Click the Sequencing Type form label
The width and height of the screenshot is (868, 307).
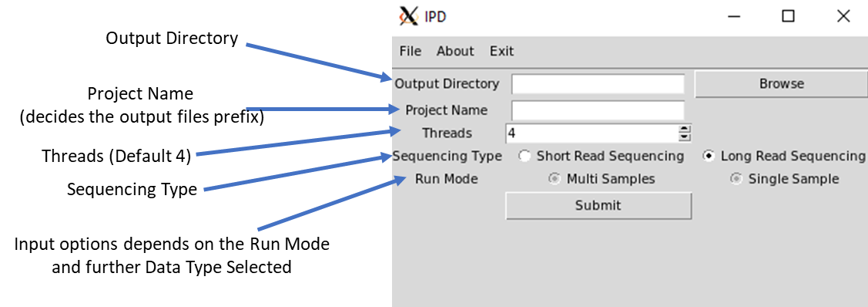pos(447,157)
